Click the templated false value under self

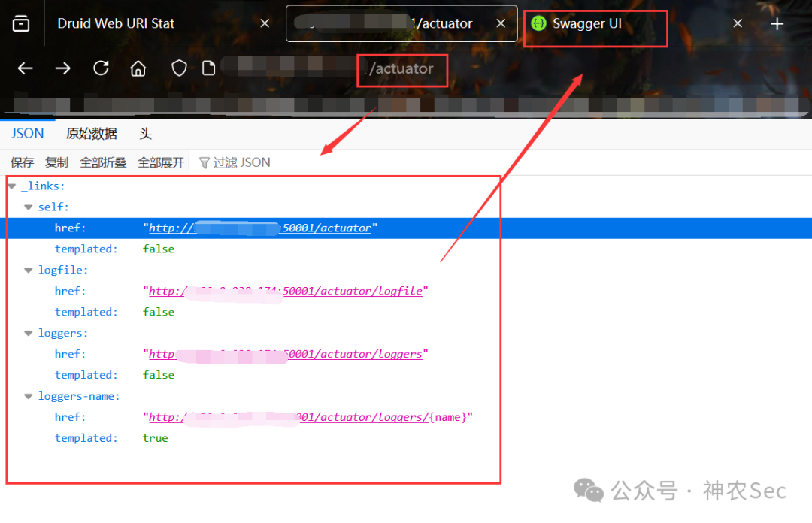tap(159, 249)
